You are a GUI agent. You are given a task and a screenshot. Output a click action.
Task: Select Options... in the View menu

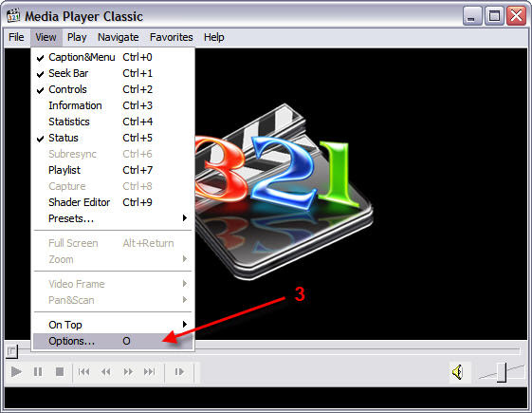pos(113,341)
